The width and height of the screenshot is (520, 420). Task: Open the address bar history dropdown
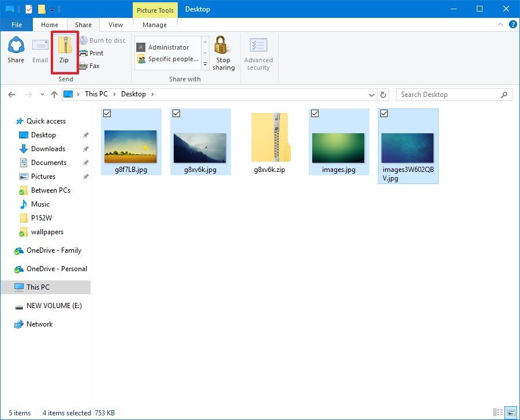pyautogui.click(x=372, y=94)
